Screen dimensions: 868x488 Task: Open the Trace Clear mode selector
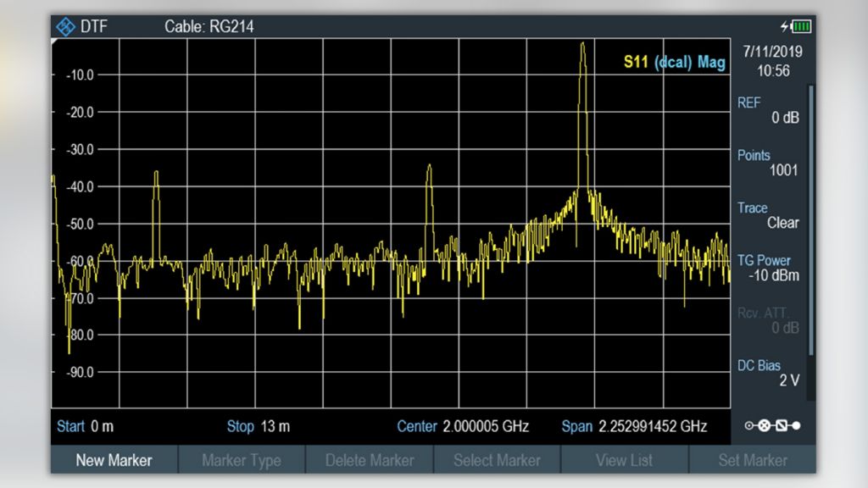point(769,214)
